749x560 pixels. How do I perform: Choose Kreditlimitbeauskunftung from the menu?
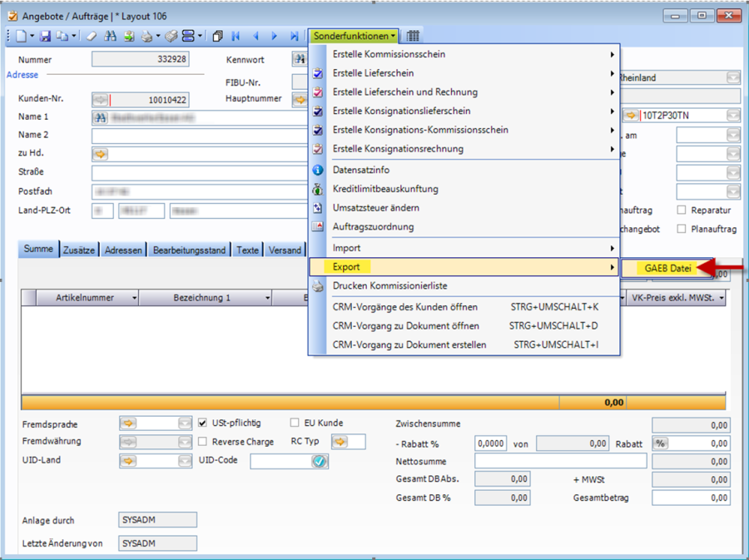(x=384, y=189)
